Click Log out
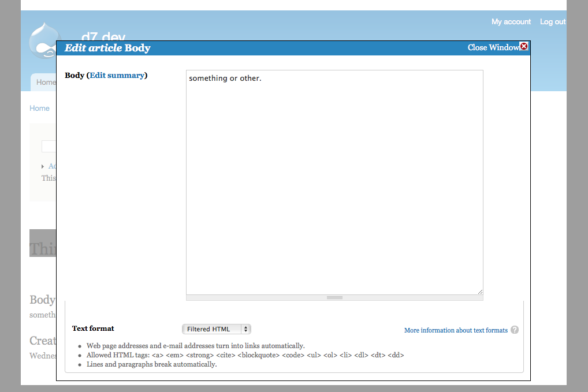The width and height of the screenshot is (588, 392). click(x=552, y=21)
